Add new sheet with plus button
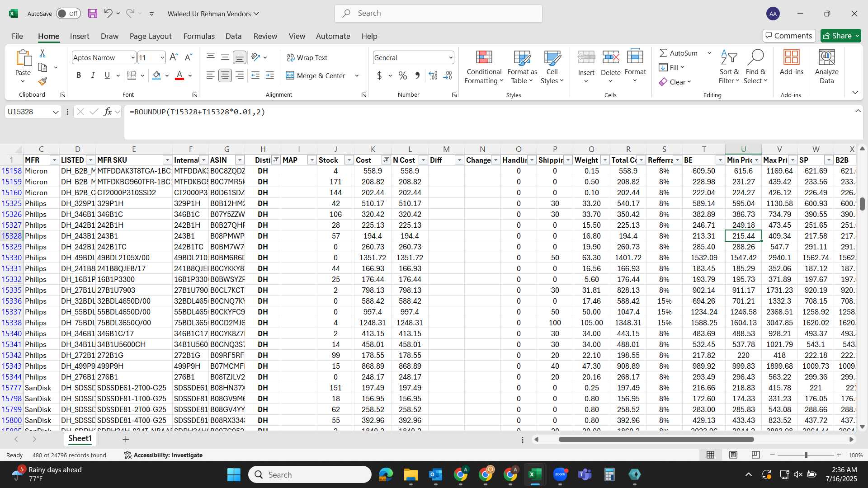Screen dimensions: 868x488 point(126,439)
